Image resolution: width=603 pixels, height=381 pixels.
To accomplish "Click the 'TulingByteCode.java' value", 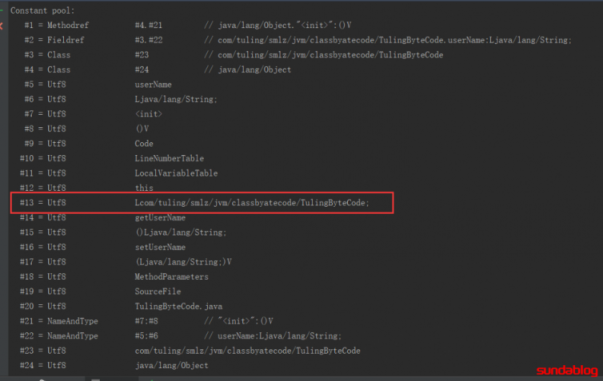I will [178, 306].
